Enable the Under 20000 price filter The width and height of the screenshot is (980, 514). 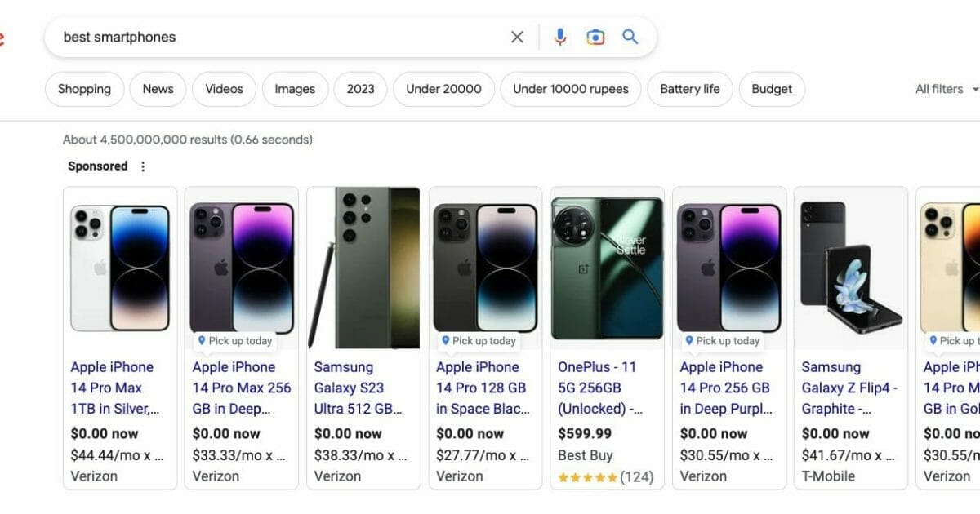[x=443, y=89]
